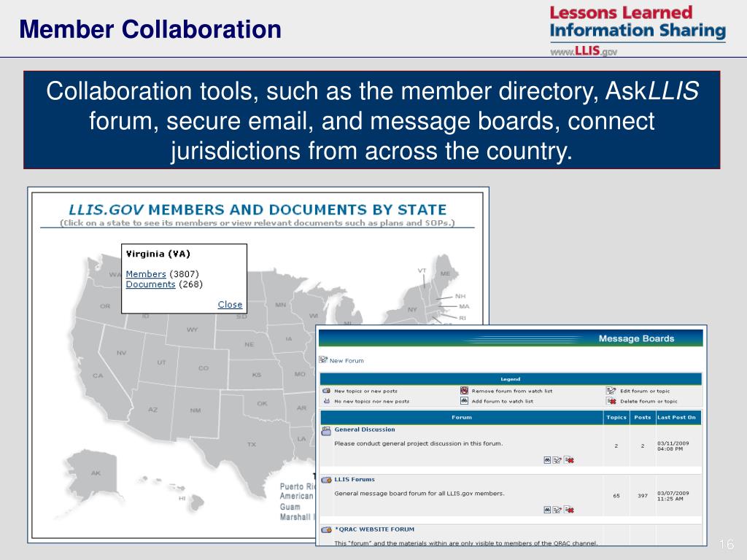Select Utah on the state map

point(161,362)
